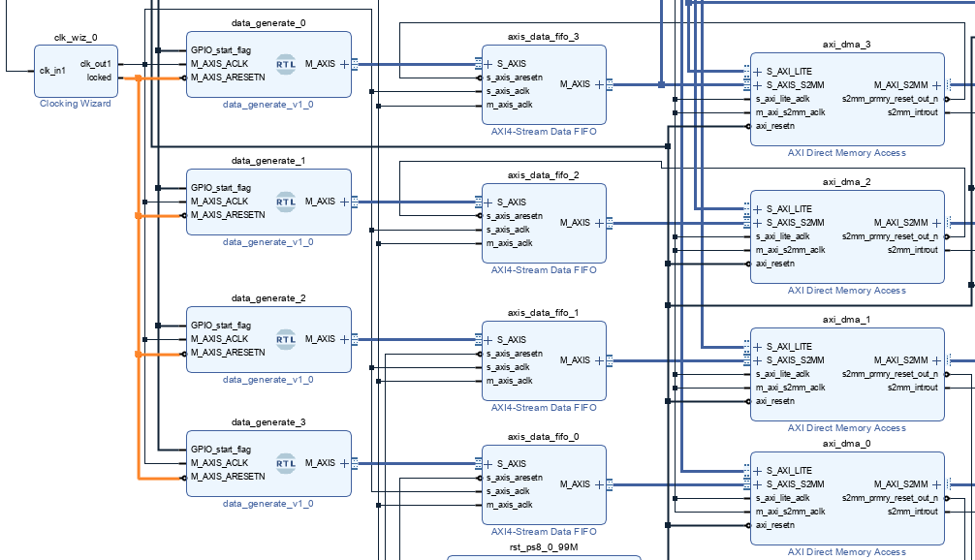Select s_axis_aclk port of axis_data_fifo_2
Viewport: 975px width, 560px height.
(x=508, y=230)
